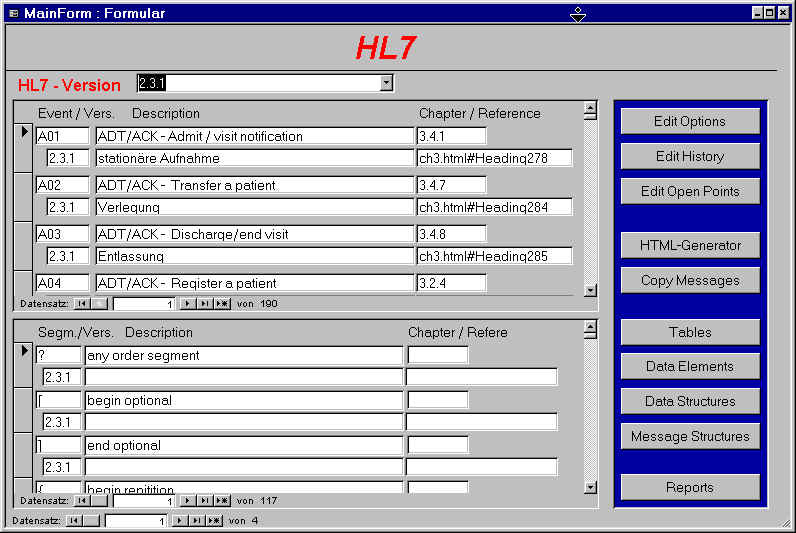
Task: Open Message Structures
Action: pos(690,436)
